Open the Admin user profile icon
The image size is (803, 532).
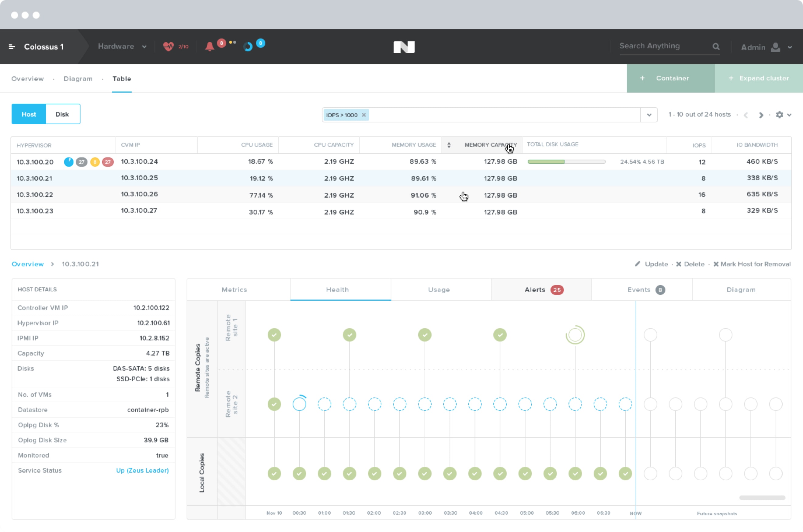[776, 47]
